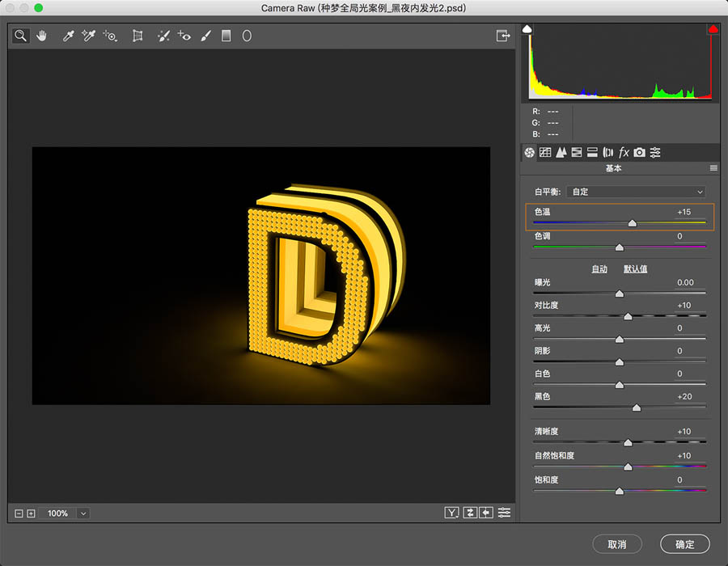This screenshot has height=566, width=728.
Task: Open the Tone Curve panel
Action: click(x=544, y=151)
